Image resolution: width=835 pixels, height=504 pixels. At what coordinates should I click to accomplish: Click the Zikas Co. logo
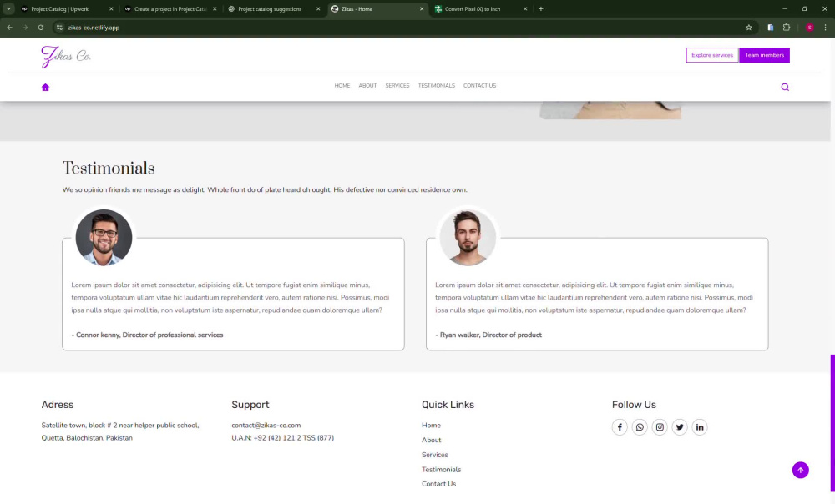(66, 57)
